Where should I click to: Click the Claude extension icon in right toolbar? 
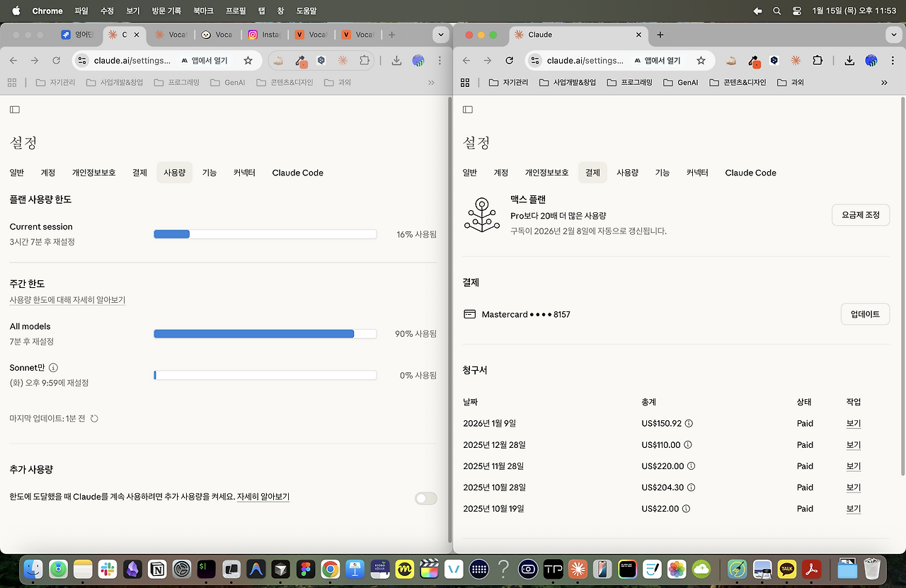tap(796, 61)
